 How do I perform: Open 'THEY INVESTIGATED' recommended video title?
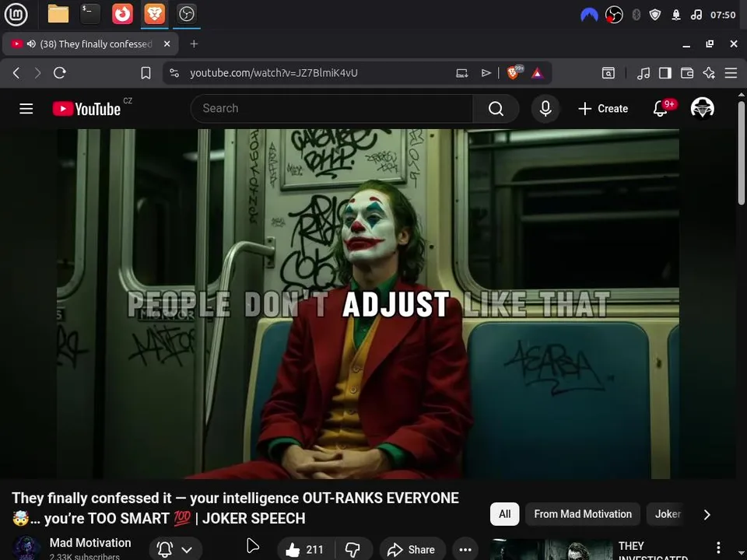coord(653,551)
